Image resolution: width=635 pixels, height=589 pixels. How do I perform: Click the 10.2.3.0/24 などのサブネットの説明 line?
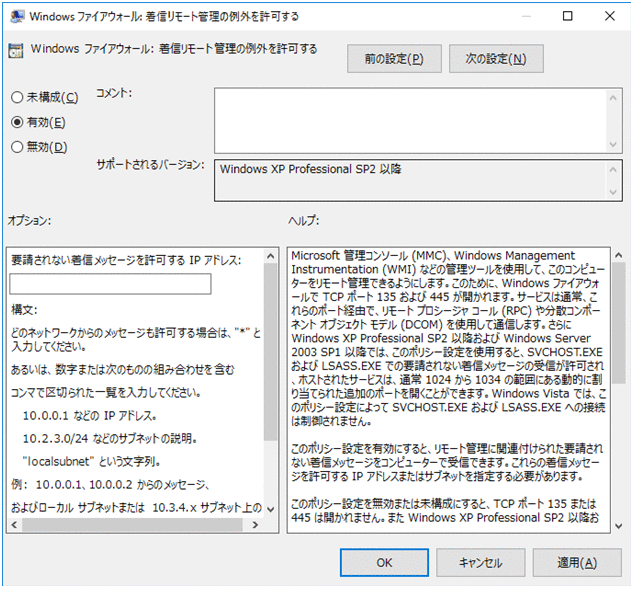pyautogui.click(x=110, y=438)
